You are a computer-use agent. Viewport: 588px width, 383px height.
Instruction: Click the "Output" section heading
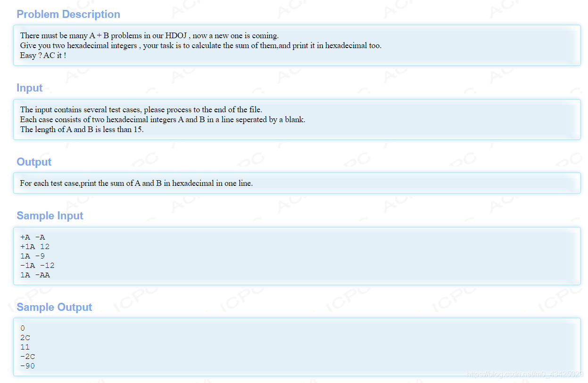(34, 162)
